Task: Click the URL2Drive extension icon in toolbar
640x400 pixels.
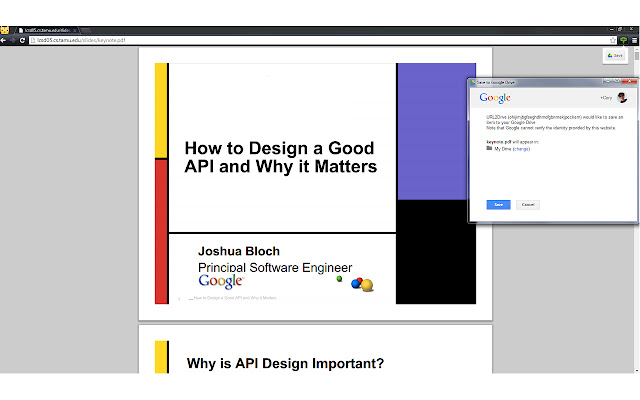Action: point(621,40)
